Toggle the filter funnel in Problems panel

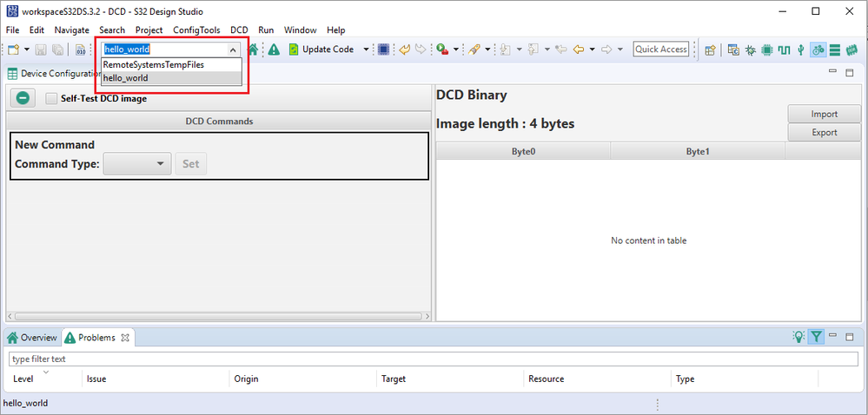[x=817, y=336]
